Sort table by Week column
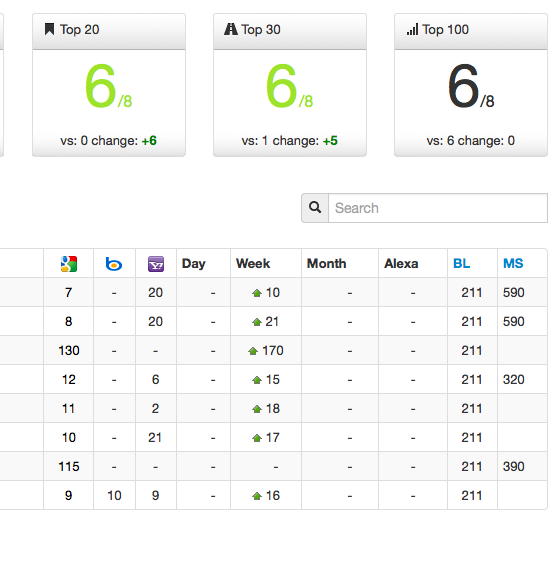 253,264
